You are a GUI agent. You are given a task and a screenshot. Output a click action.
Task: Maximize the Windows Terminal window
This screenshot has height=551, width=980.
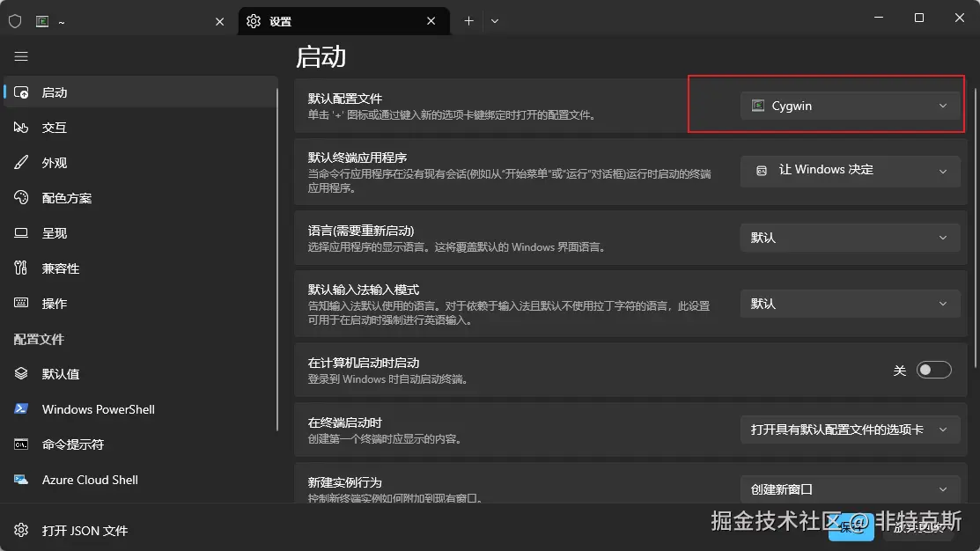[x=918, y=18]
